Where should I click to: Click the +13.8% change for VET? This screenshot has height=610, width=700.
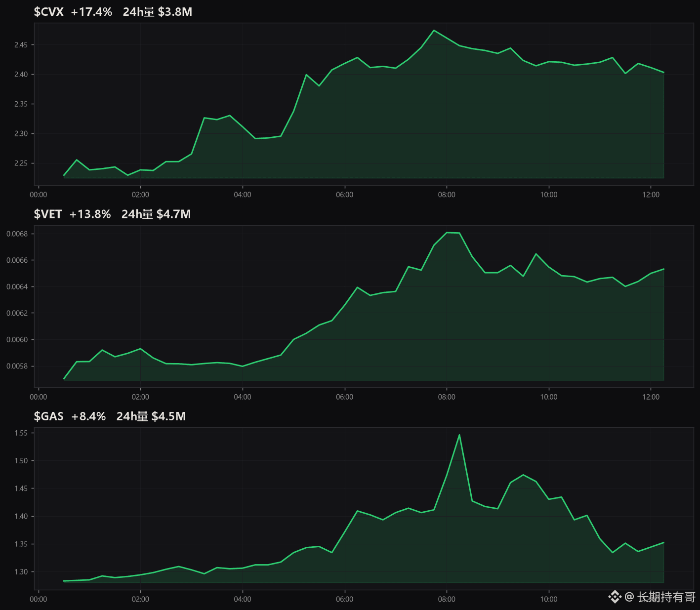90,214
